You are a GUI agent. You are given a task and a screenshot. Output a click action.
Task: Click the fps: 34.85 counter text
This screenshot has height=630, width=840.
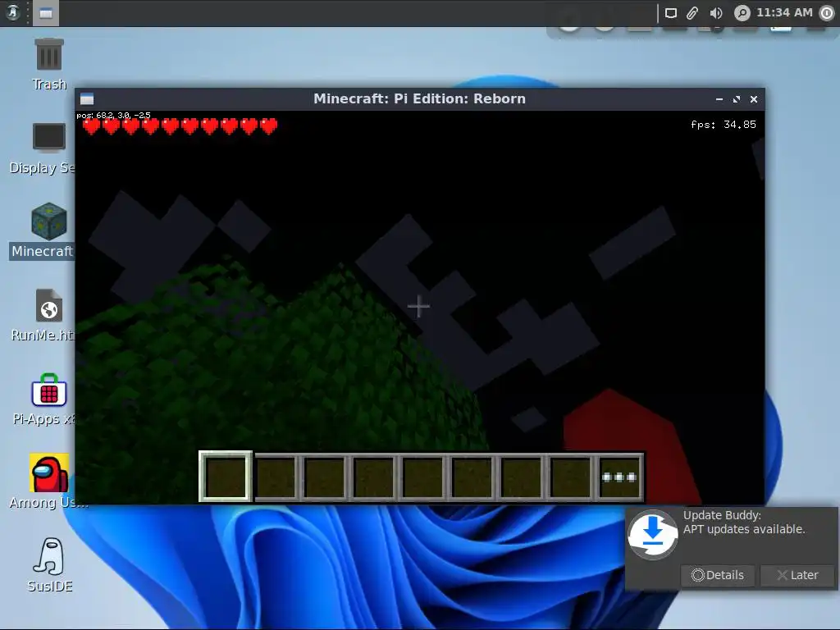(724, 125)
